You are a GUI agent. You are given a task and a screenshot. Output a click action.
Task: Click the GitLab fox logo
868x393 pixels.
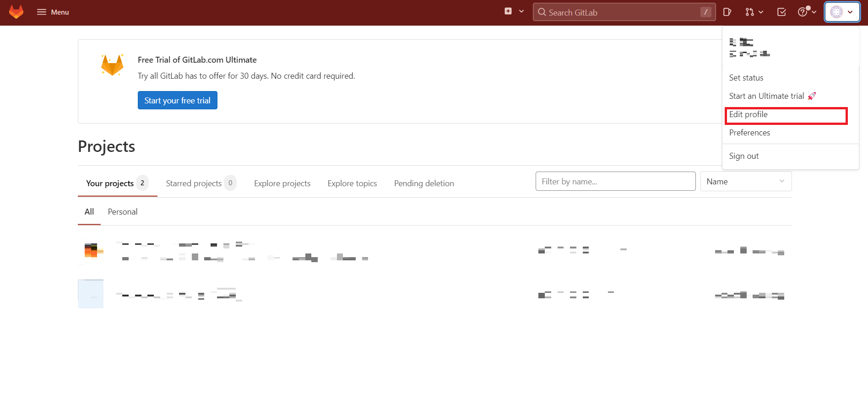tap(16, 12)
